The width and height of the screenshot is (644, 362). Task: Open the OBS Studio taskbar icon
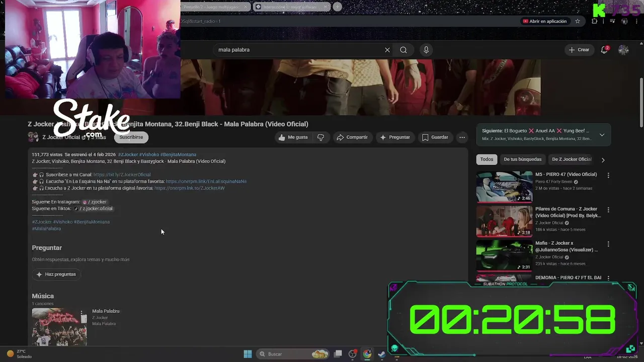tap(353, 354)
